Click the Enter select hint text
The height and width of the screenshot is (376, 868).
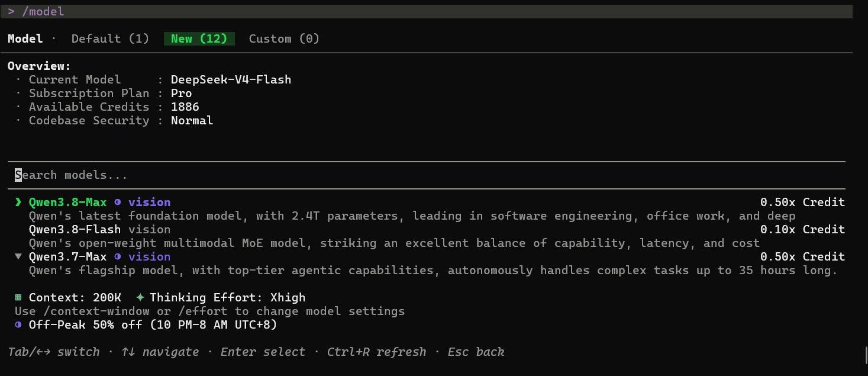click(x=263, y=352)
